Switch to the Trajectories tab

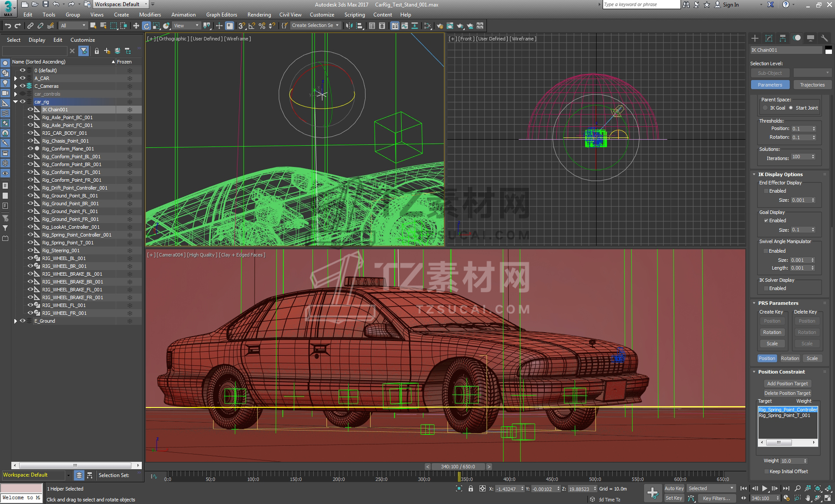point(812,85)
